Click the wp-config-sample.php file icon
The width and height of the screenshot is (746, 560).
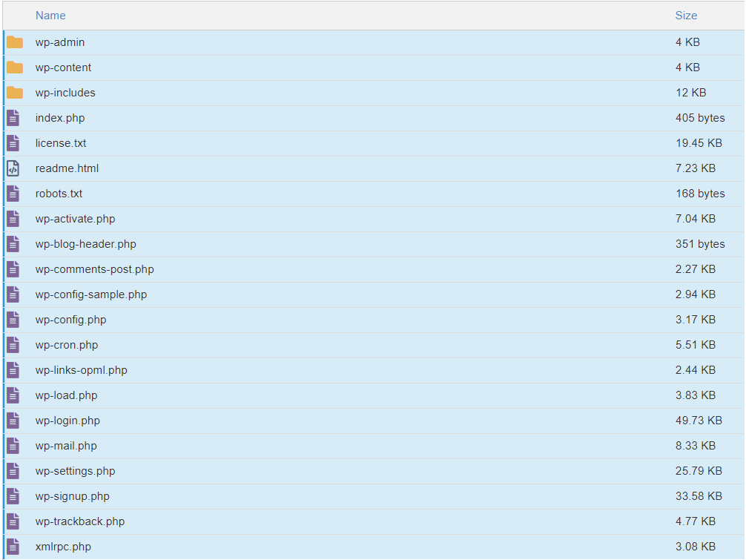13,294
